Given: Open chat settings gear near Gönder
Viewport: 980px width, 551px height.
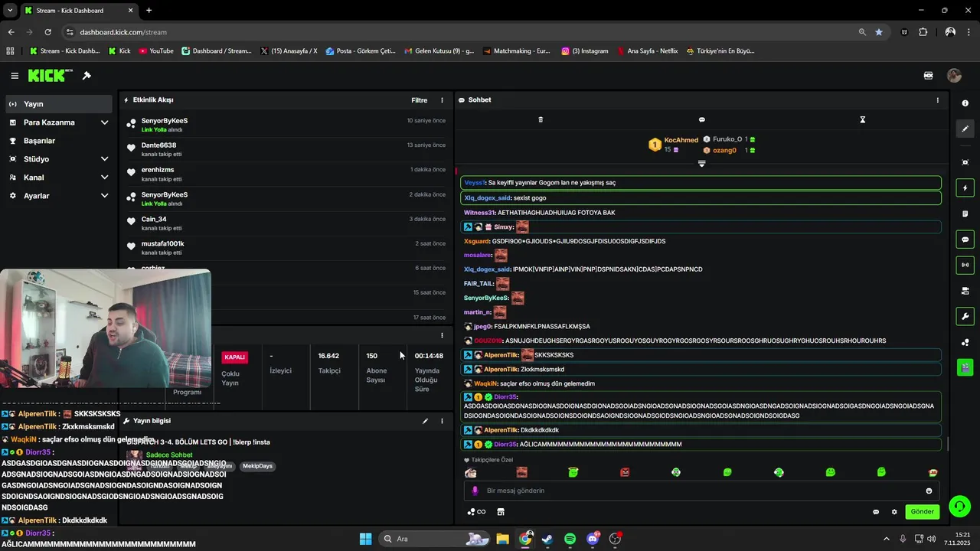Looking at the screenshot, I should [x=893, y=512].
